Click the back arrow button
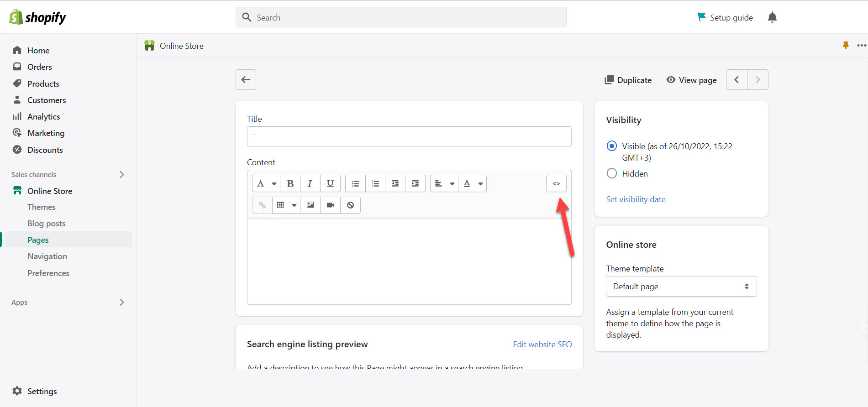Image resolution: width=868 pixels, height=407 pixels. tap(246, 79)
